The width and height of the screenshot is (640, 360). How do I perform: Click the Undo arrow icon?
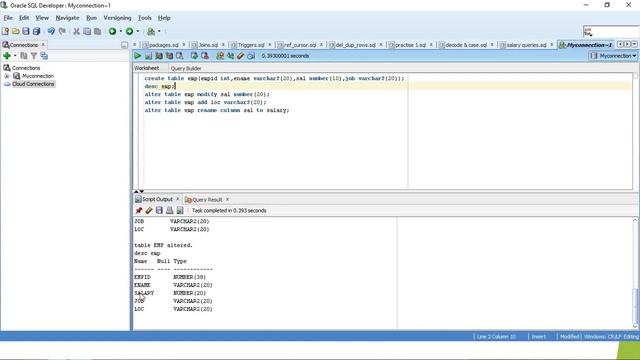[x=51, y=31]
